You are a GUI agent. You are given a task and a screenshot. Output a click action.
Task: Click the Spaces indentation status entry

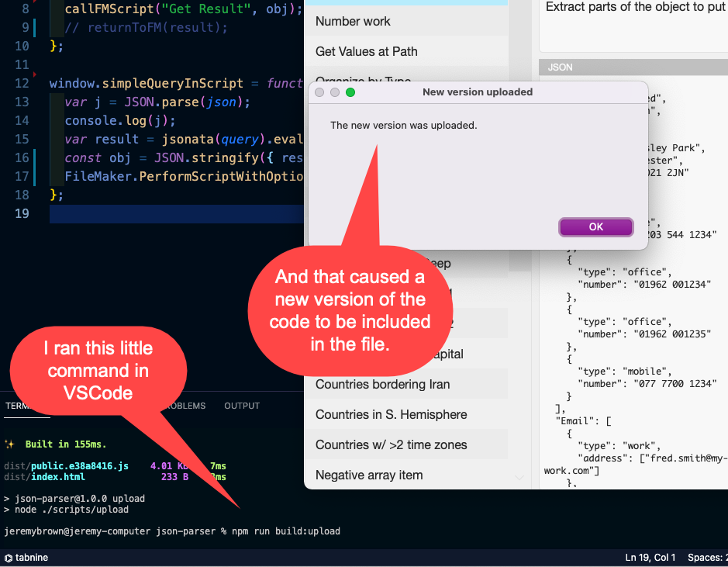708,558
